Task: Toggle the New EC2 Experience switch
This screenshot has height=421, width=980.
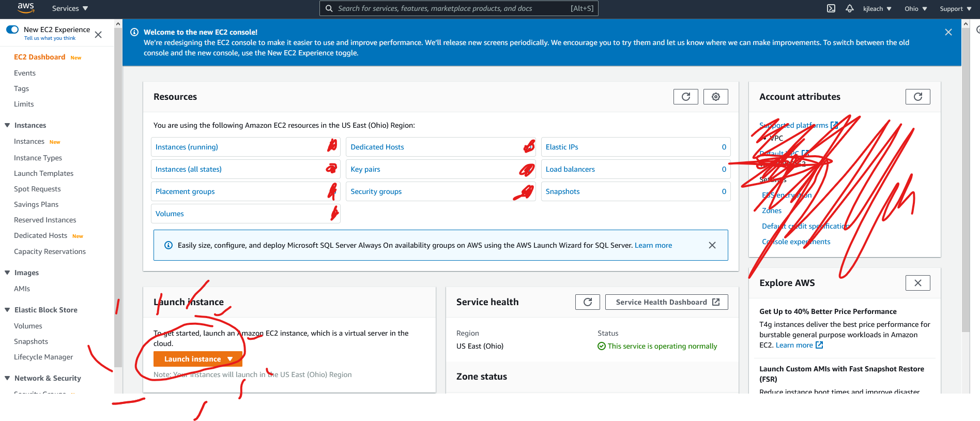Action: 12,29
